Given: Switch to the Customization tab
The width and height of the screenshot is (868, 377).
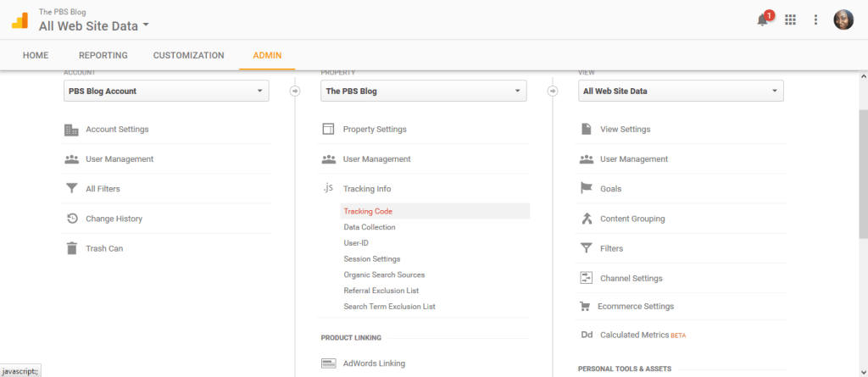Looking at the screenshot, I should coord(189,55).
